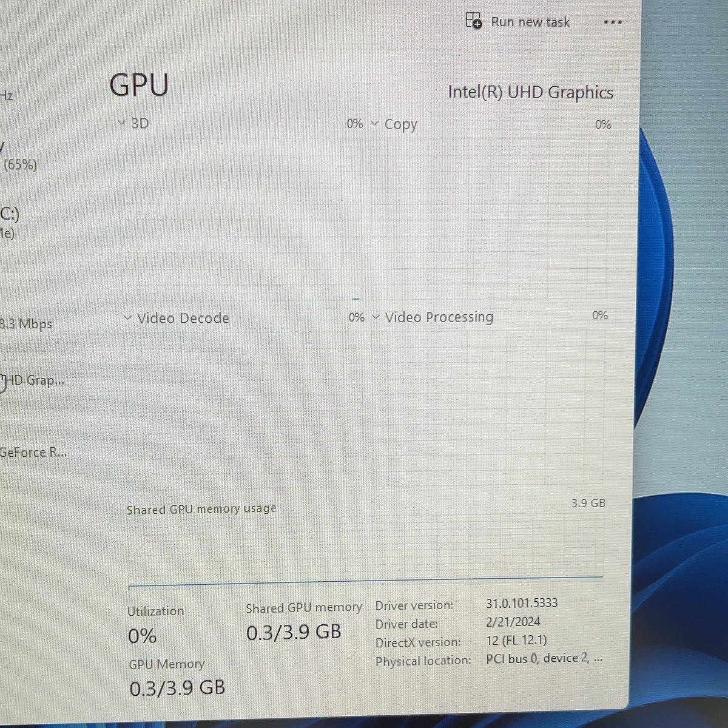
Task: Click driver version 31.0.101.5333
Action: 522,603
